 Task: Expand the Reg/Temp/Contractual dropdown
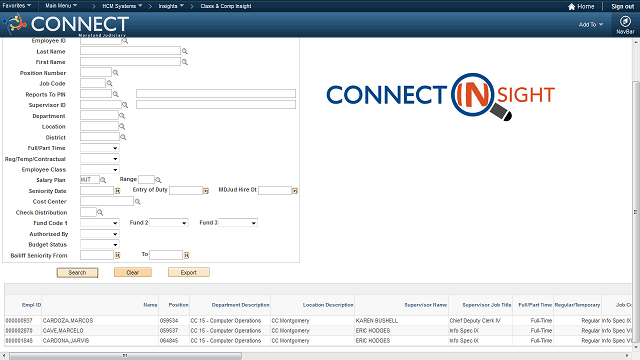tap(100, 158)
